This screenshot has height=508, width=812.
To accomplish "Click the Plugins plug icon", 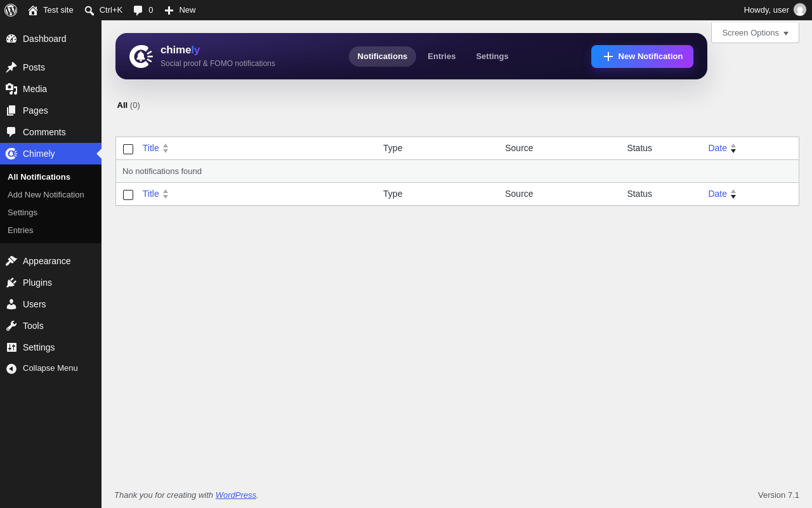I will click(x=11, y=283).
